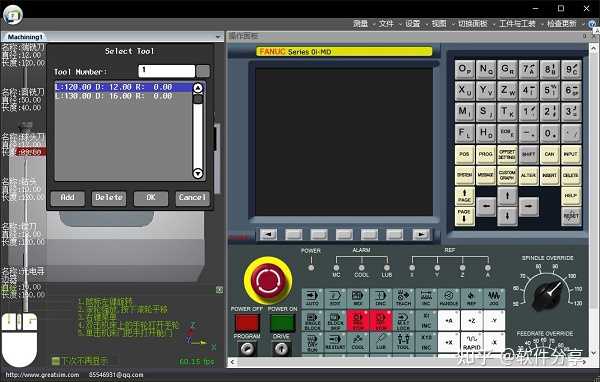Viewport: 600px width, 382px height.
Task: Open the 设置 menu
Action: point(412,24)
